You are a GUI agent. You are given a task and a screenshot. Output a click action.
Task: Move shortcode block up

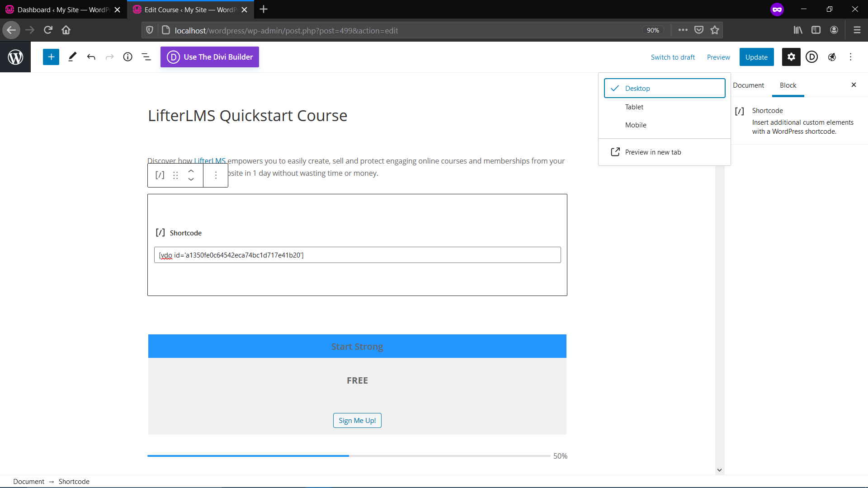(191, 171)
